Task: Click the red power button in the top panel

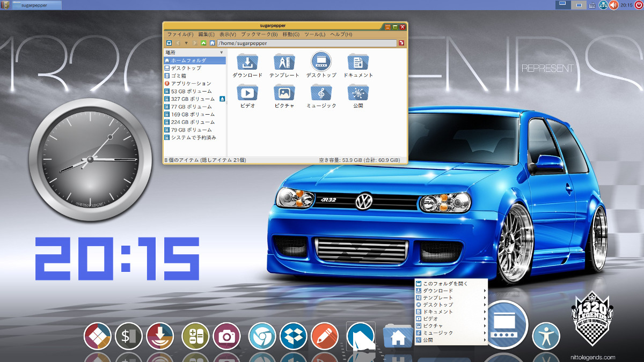Action: [639, 5]
